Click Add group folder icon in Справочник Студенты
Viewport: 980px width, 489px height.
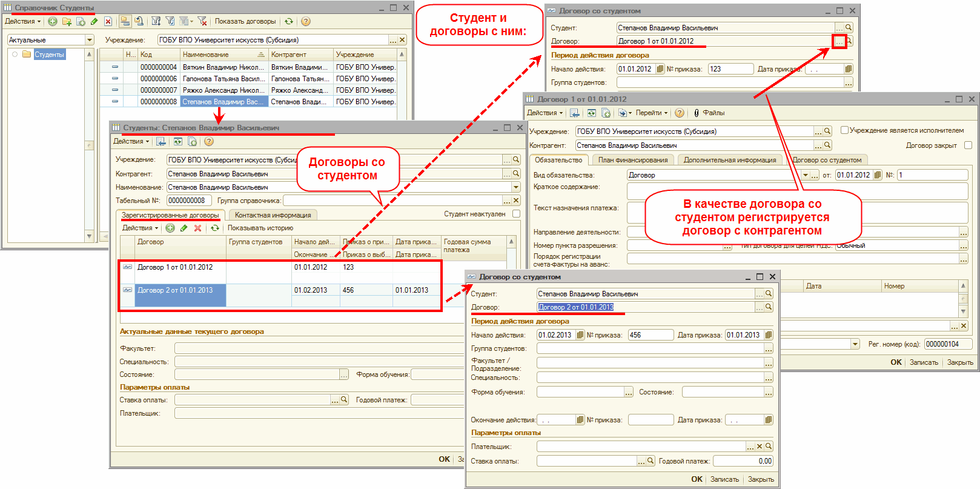click(x=67, y=21)
